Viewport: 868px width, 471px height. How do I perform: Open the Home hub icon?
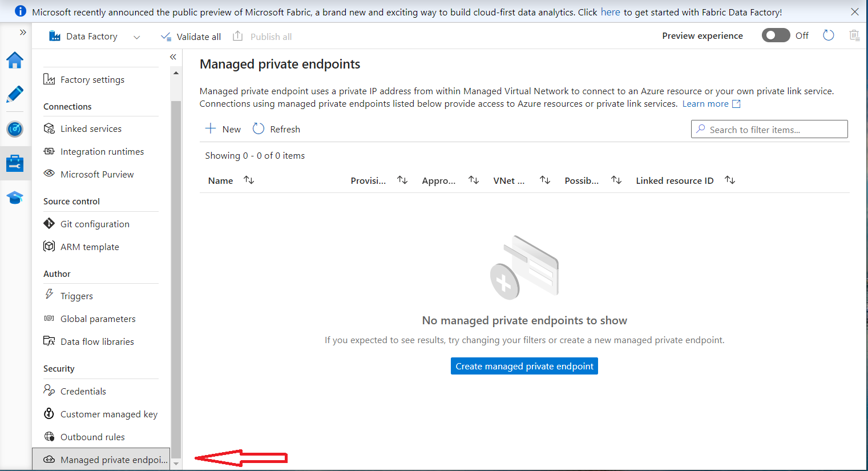(15, 60)
